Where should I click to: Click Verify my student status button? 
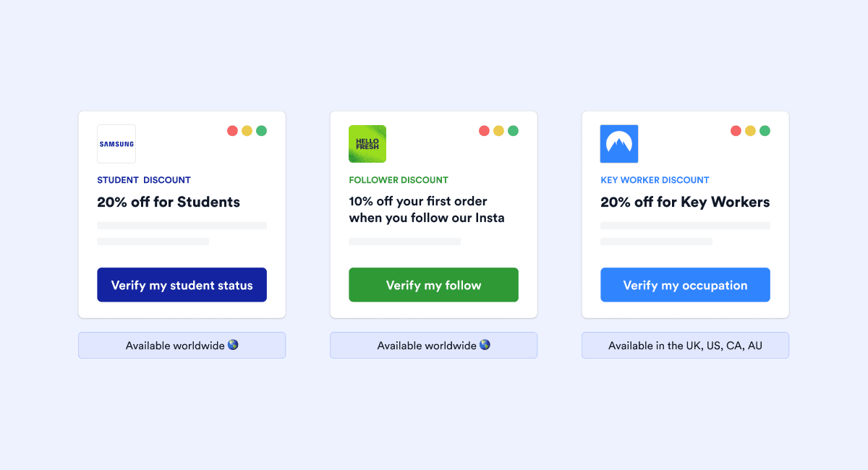182,285
